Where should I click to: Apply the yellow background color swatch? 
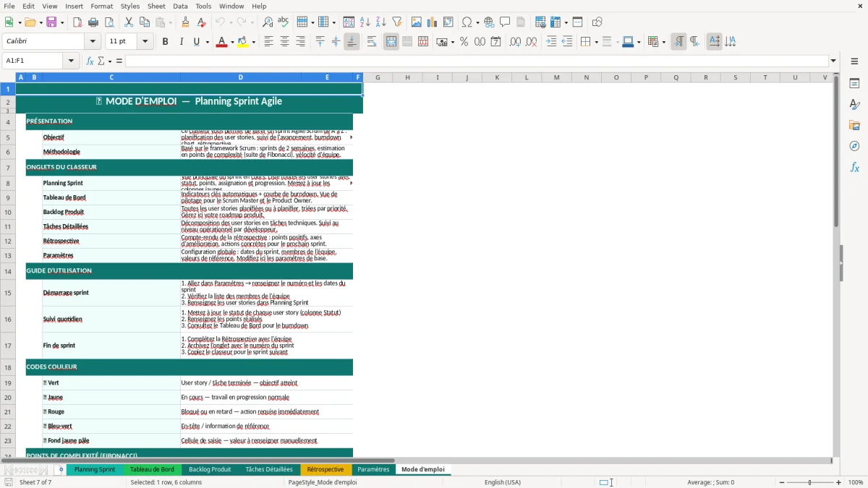243,42
